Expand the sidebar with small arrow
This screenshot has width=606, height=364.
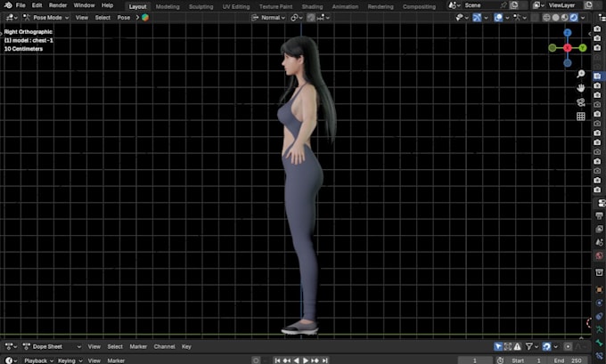click(589, 34)
